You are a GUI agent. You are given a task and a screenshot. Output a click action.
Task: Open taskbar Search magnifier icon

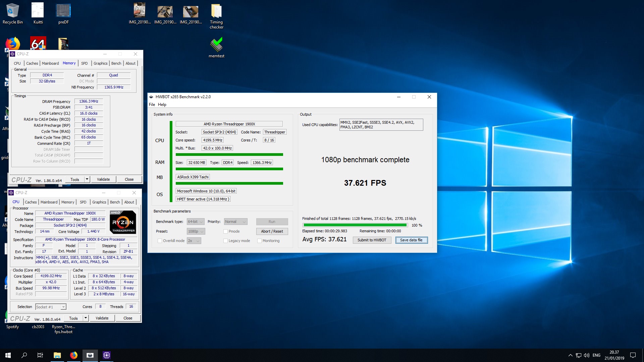pyautogui.click(x=24, y=355)
